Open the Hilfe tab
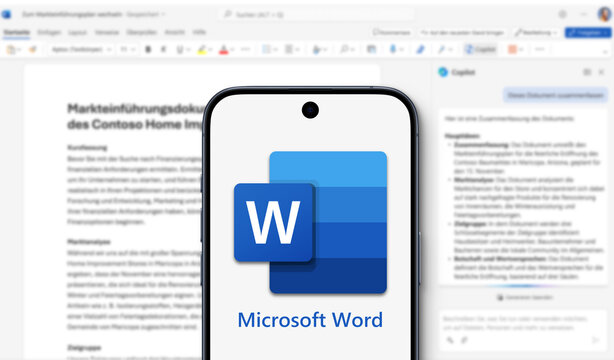The height and width of the screenshot is (360, 614). pos(199,32)
